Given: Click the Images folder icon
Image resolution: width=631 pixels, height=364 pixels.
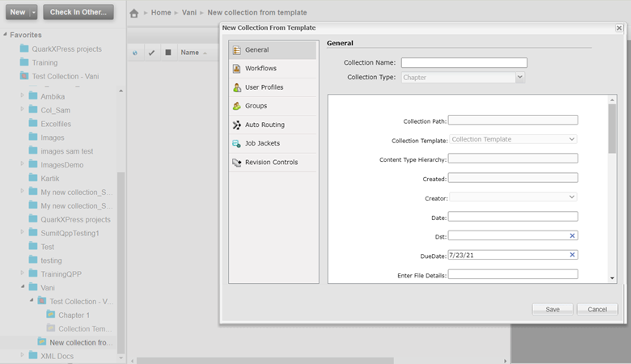Looking at the screenshot, I should pyautogui.click(x=33, y=137).
